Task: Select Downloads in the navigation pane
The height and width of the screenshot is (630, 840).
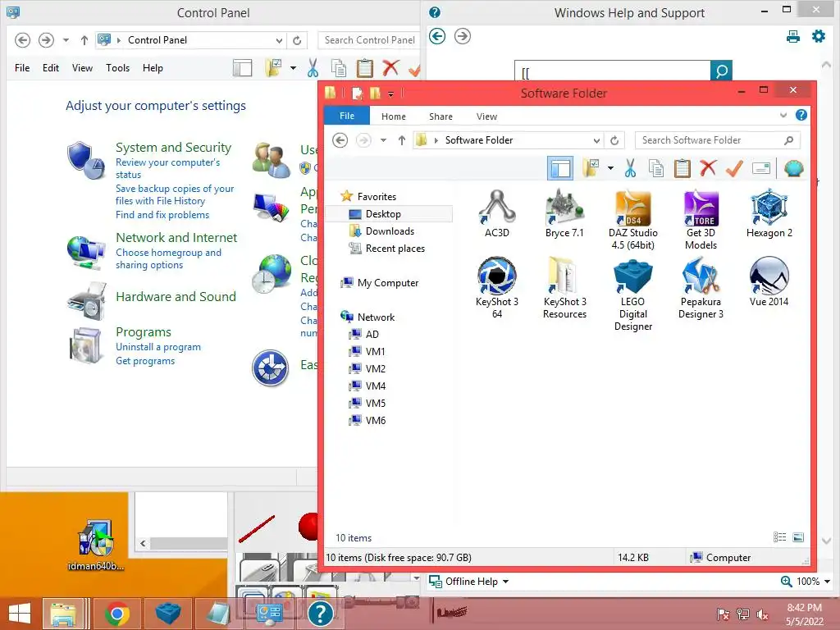Action: tap(390, 231)
